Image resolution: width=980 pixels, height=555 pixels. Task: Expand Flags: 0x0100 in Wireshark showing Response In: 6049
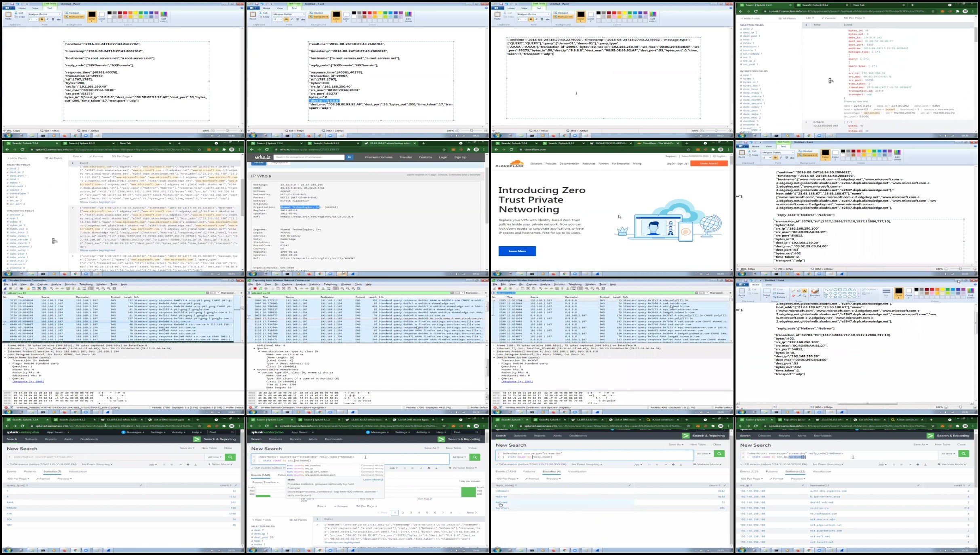(10, 363)
